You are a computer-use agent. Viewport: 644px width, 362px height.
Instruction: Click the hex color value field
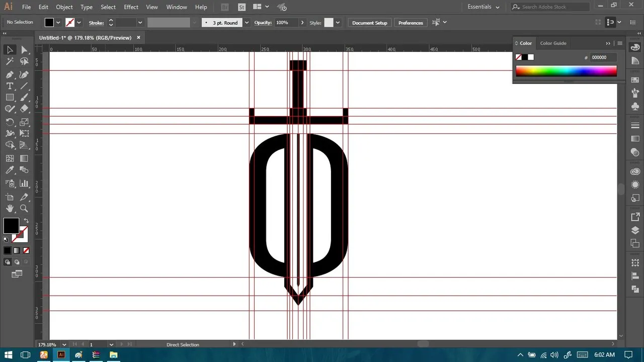point(603,57)
